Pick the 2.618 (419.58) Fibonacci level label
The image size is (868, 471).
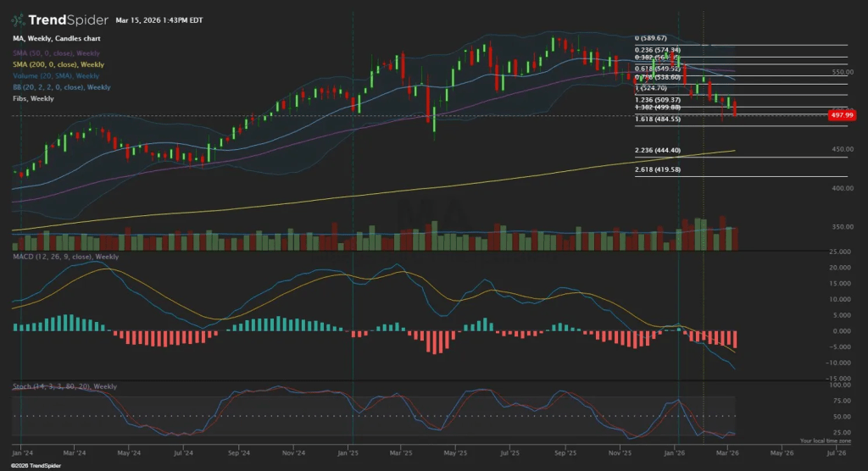pyautogui.click(x=656, y=169)
